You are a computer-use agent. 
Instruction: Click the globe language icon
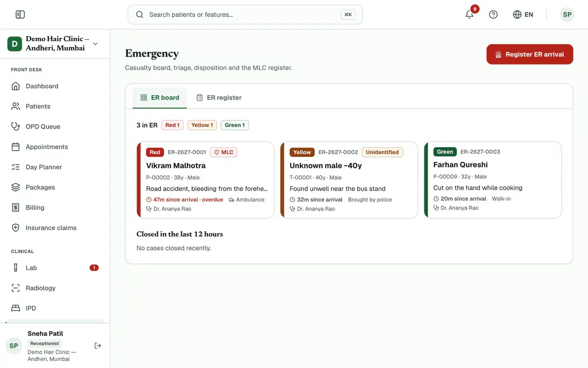517,15
